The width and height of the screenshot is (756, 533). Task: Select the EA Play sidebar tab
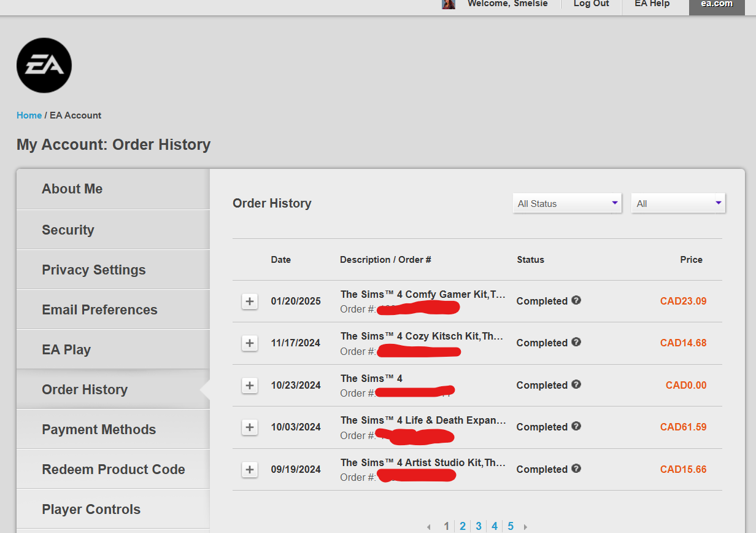[x=66, y=350]
